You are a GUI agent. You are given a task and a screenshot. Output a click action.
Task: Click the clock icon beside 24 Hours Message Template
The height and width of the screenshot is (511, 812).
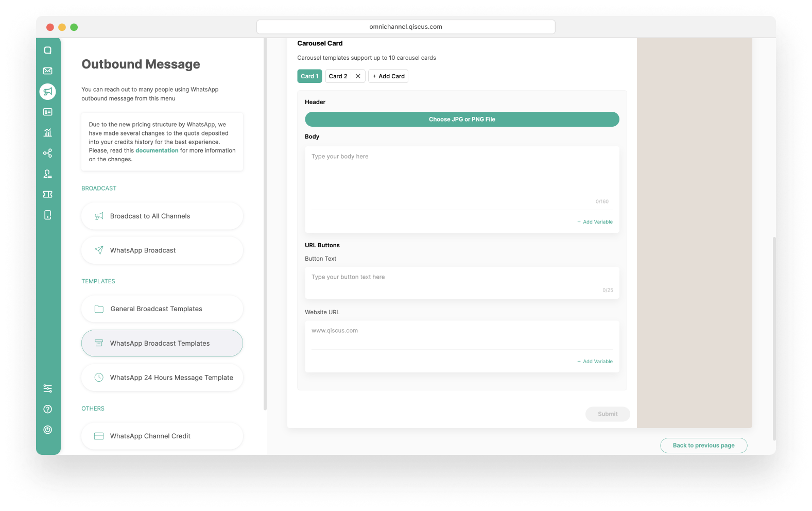coord(99,378)
